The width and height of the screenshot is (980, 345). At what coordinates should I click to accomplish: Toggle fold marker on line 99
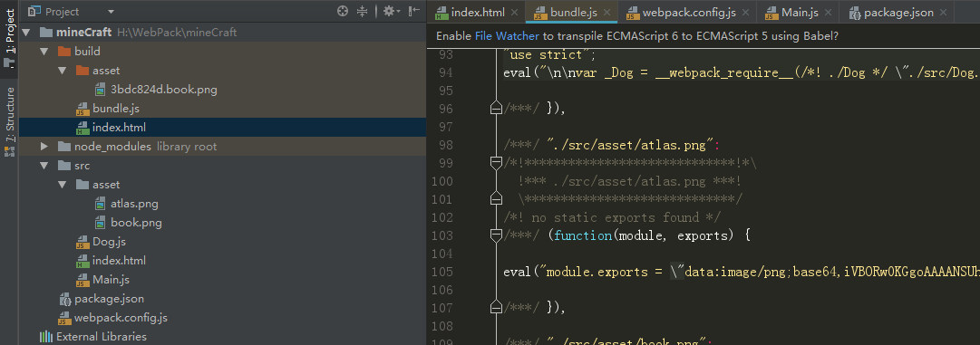point(496,164)
